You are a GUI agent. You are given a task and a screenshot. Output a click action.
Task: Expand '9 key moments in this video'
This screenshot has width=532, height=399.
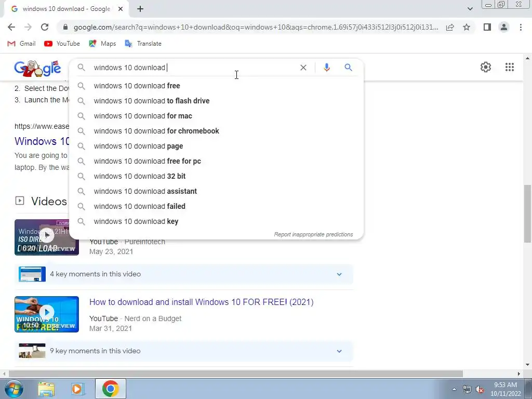click(184, 351)
